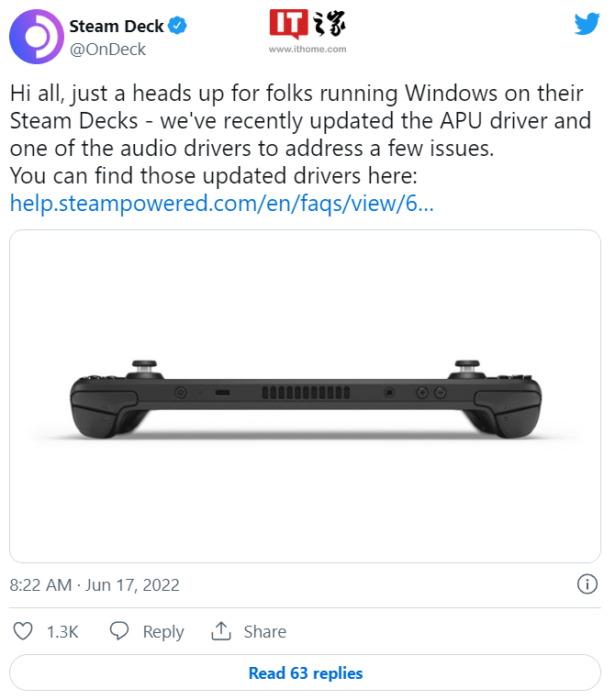615x700 pixels.
Task: Open the Steam Deck display name
Action: [117, 25]
